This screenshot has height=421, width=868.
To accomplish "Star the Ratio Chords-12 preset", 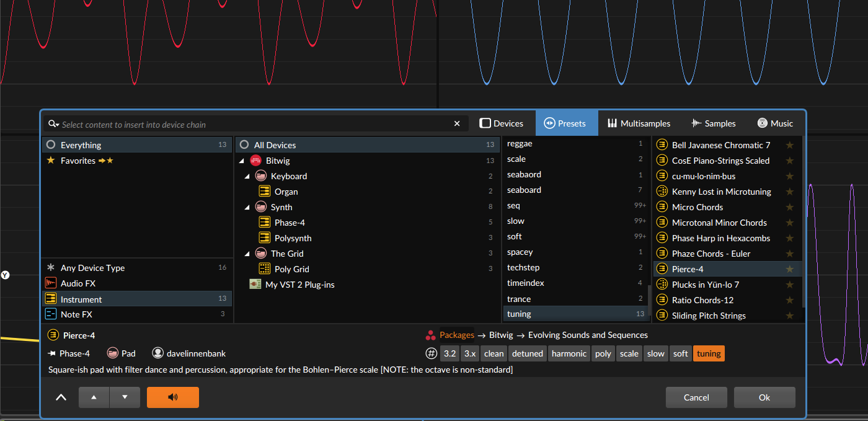I will pyautogui.click(x=790, y=300).
